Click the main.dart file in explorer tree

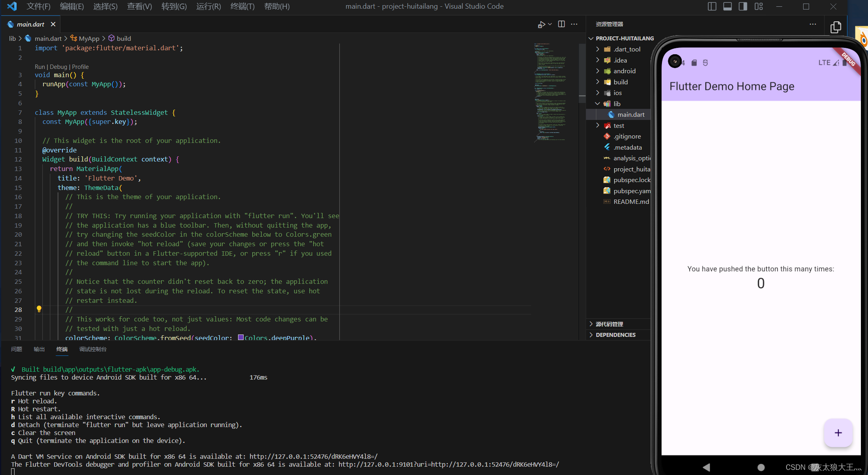[x=630, y=115]
